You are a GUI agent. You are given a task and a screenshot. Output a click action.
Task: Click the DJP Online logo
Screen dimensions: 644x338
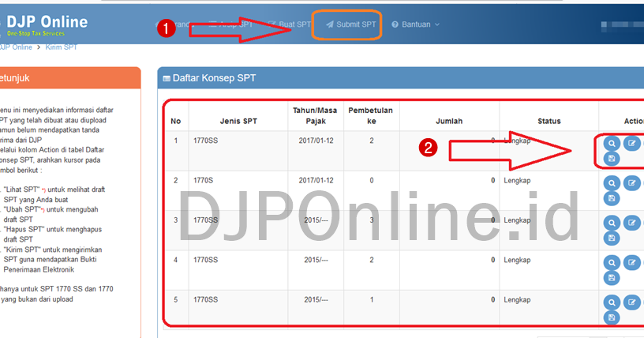click(47, 24)
